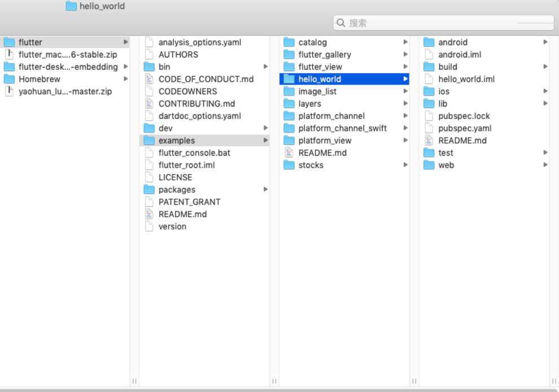Select README.md in the examples column
This screenshot has height=392, width=559.
click(322, 152)
